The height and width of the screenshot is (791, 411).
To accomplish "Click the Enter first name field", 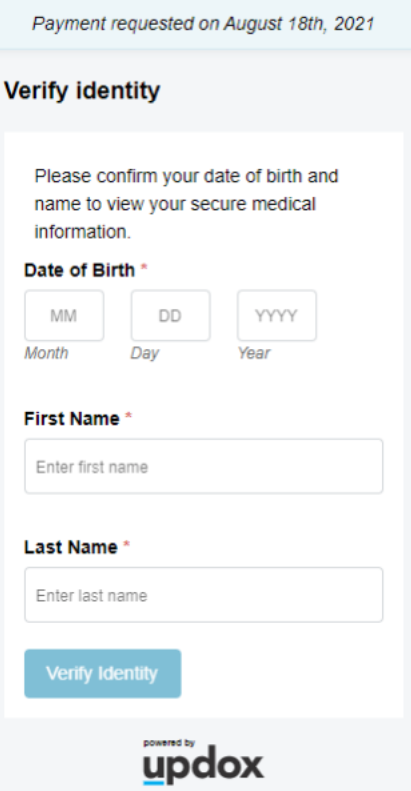I will (x=204, y=467).
